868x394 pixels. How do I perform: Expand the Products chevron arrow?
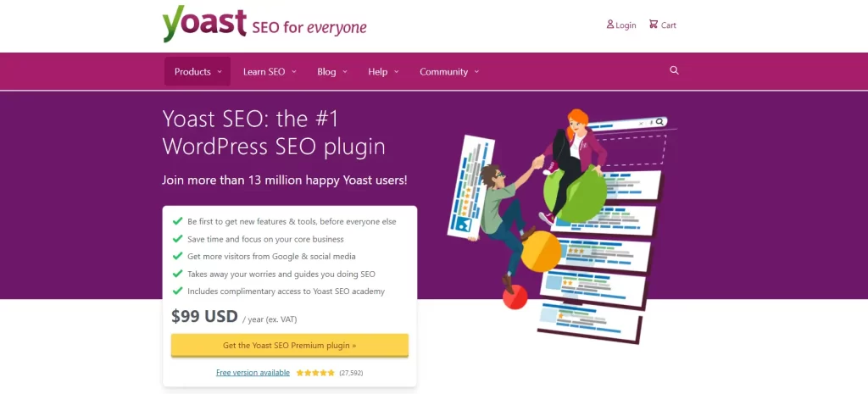(220, 72)
